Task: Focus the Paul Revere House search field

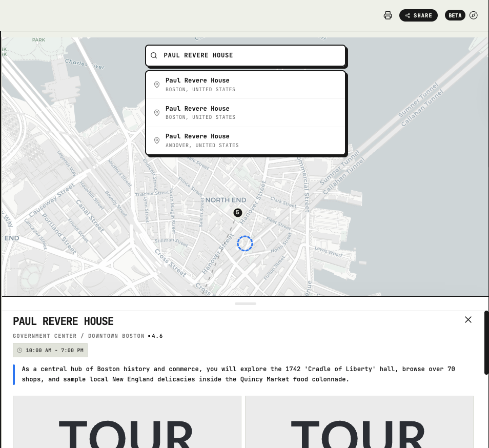Action: (246, 55)
